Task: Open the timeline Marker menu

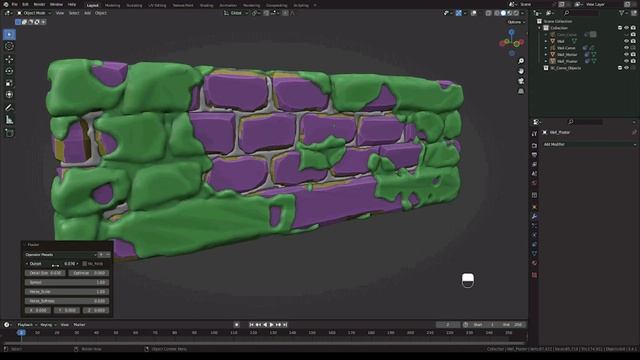Action: point(79,325)
